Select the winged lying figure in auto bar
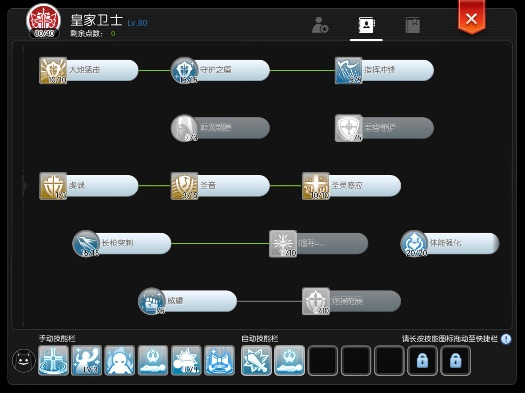 (x=289, y=361)
